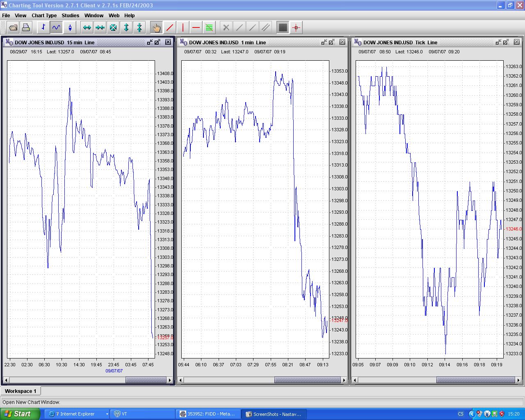
Task: Select the red vertical line tool
Action: (183, 27)
